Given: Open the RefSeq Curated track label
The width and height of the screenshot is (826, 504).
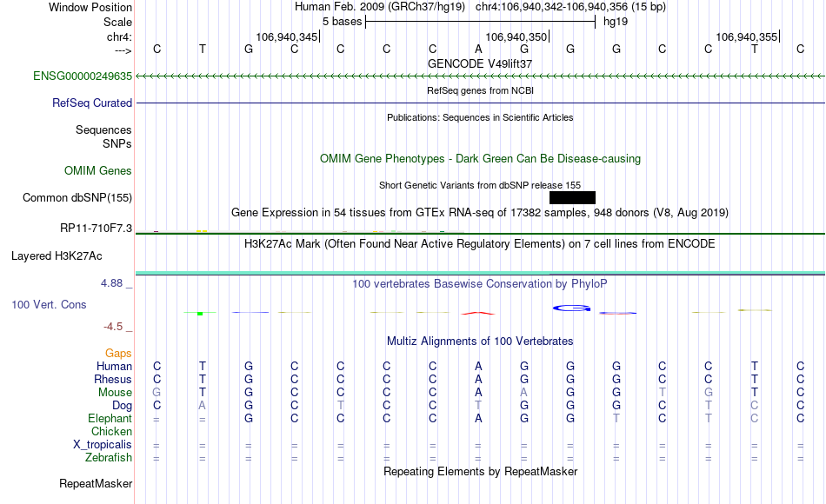Looking at the screenshot, I should (x=91, y=103).
